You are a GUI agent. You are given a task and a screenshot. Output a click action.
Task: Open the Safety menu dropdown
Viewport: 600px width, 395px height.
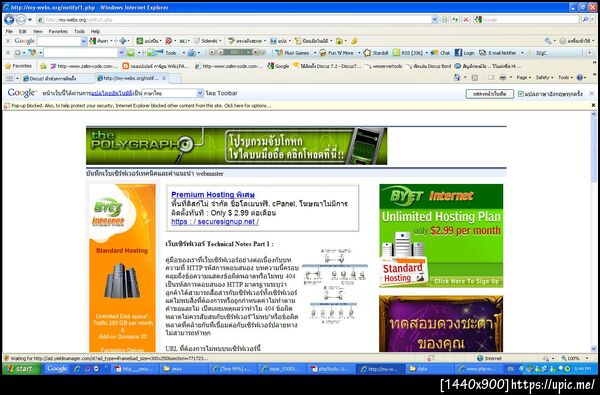[545, 78]
